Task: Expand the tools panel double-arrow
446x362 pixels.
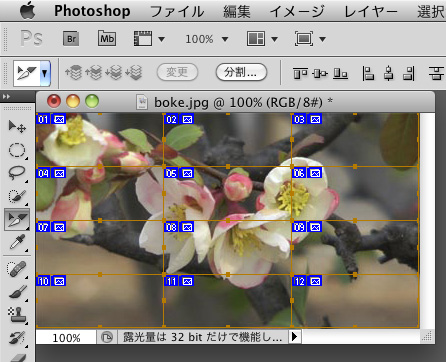Action: click(x=6, y=97)
